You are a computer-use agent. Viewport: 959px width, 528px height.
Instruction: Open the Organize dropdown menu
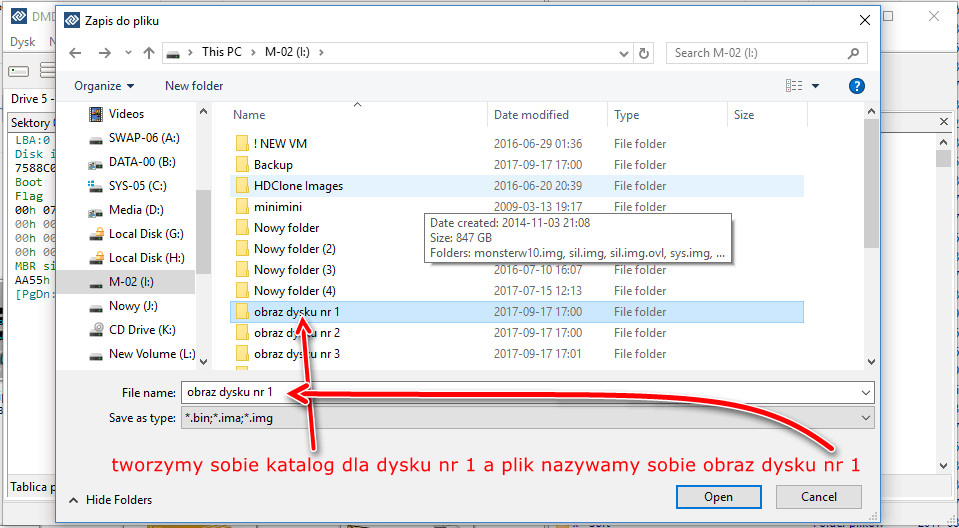coord(104,86)
